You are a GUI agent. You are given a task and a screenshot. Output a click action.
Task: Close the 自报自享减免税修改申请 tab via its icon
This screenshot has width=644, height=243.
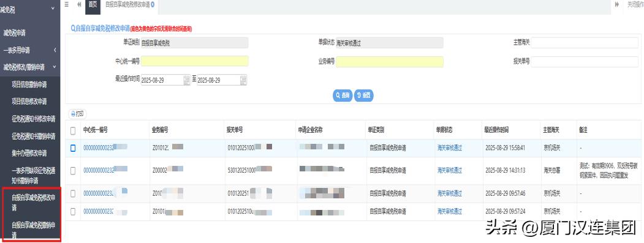click(x=153, y=4)
